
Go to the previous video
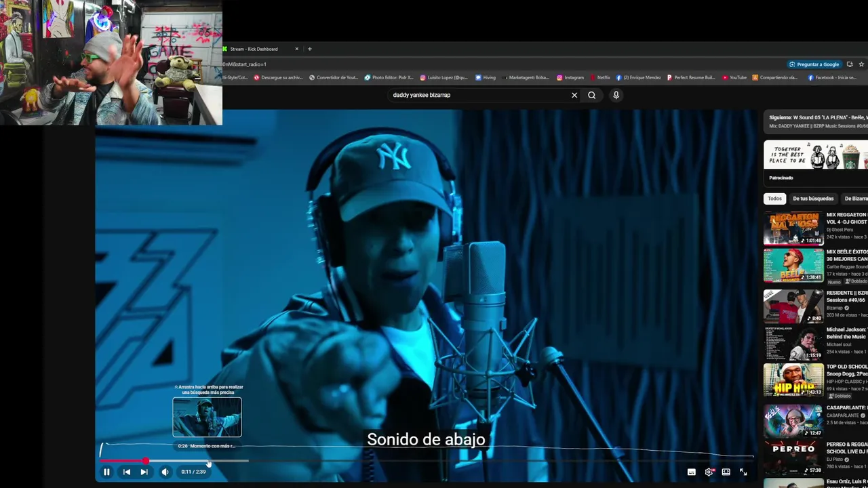click(126, 472)
